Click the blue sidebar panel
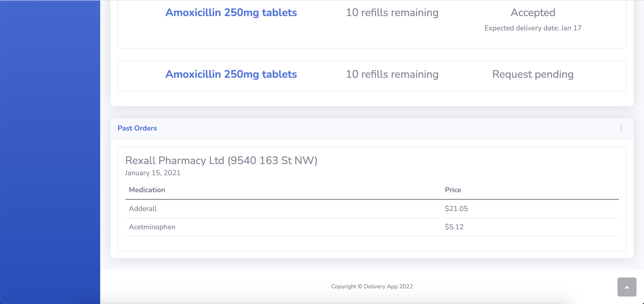 click(50, 150)
